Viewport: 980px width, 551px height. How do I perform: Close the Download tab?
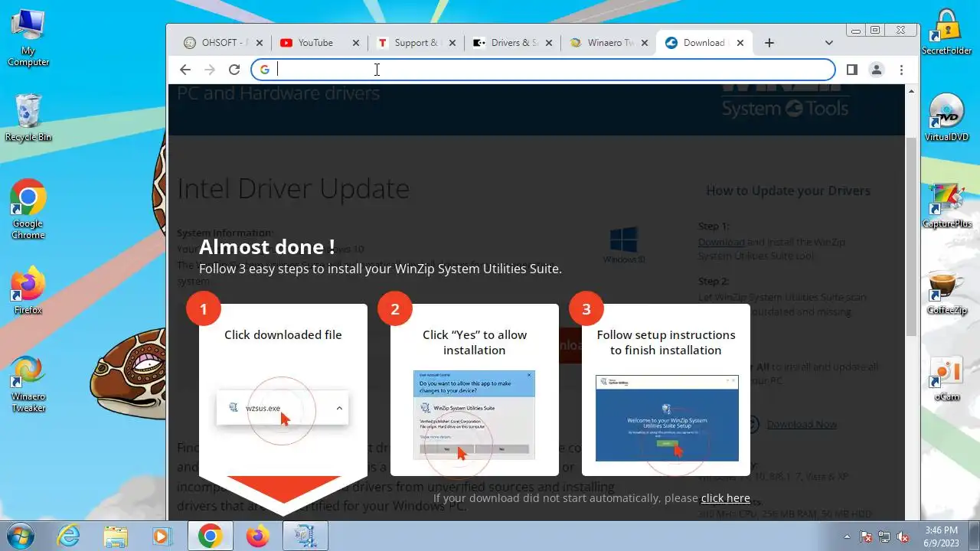[740, 43]
